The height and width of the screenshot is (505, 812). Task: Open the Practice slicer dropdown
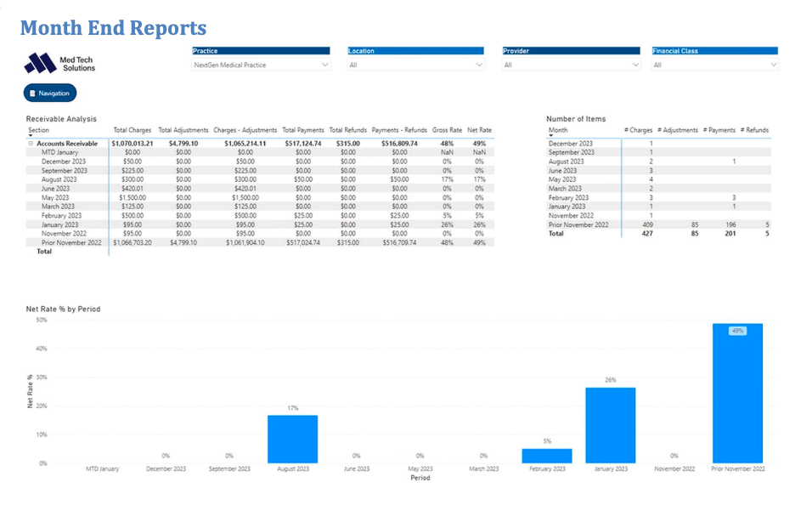[x=325, y=64]
